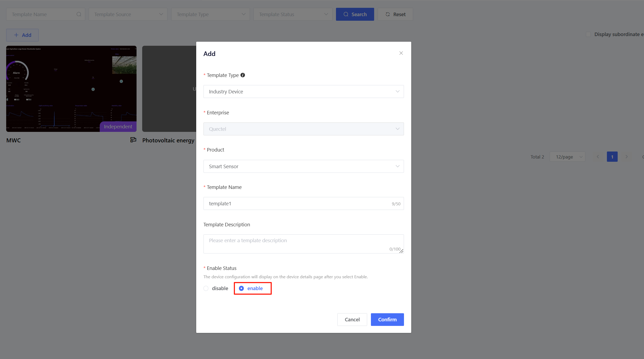The height and width of the screenshot is (359, 644).
Task: Click the MWC template layout icon
Action: (133, 140)
